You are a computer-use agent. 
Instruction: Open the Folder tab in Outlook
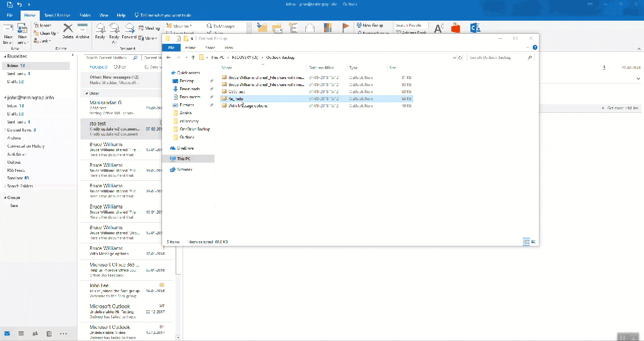pyautogui.click(x=85, y=15)
